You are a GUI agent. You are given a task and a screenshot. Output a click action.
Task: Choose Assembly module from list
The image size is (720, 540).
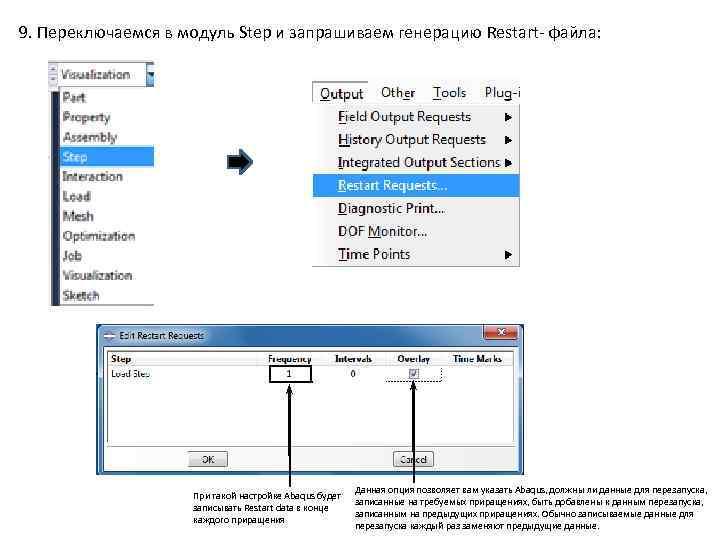click(90, 137)
